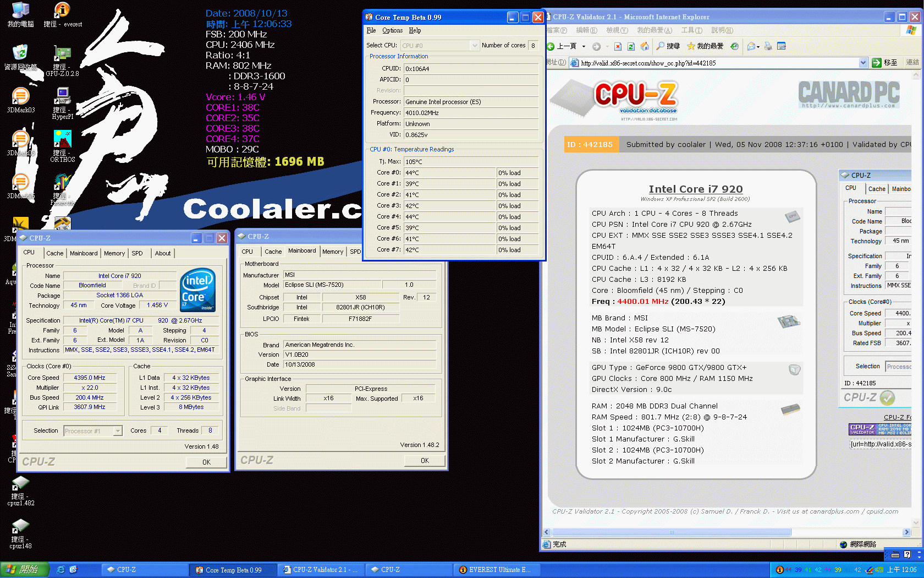Click OK in the left CPU-Z window
Viewport: 924px width, 578px height.
(206, 462)
